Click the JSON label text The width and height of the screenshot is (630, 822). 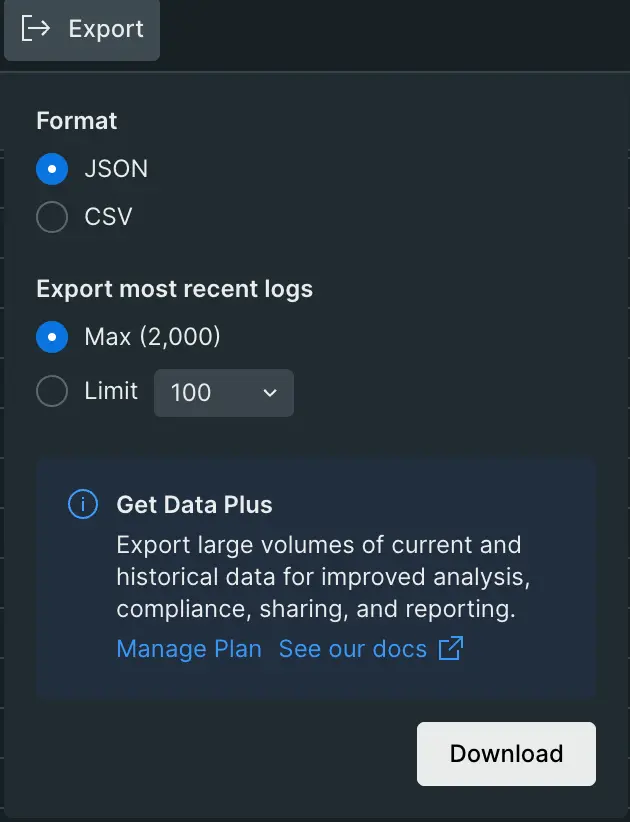click(114, 169)
